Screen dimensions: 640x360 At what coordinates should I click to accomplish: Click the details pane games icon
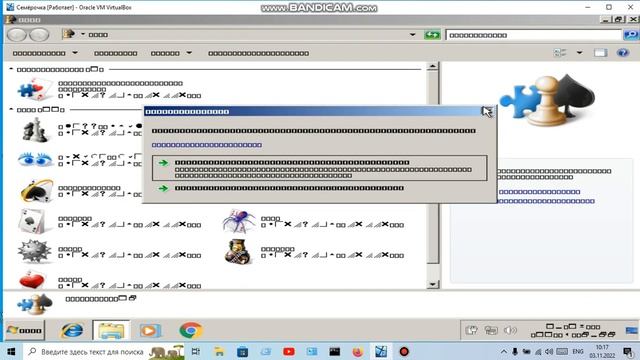35,304
